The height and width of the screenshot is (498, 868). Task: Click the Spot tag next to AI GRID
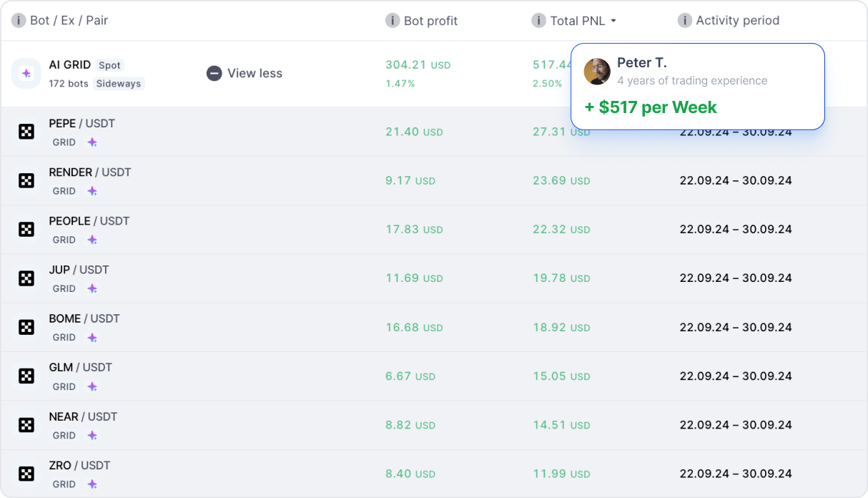point(109,65)
